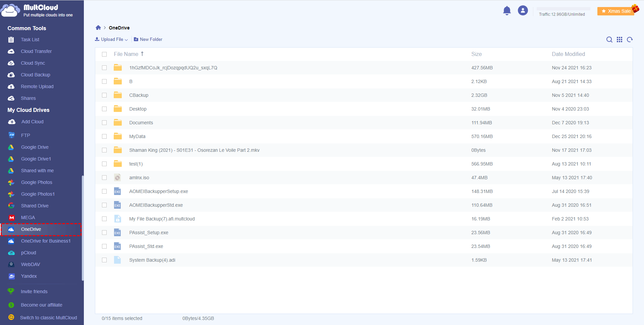Sort by File Name column arrow
Image resolution: width=644 pixels, height=325 pixels.
(142, 54)
